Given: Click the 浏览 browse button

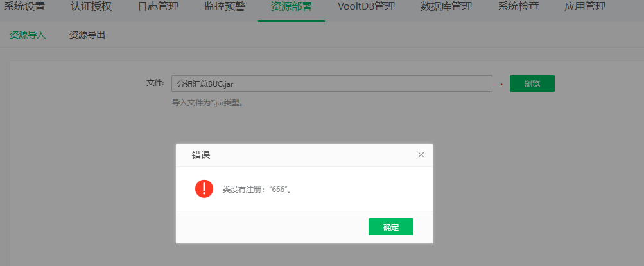Looking at the screenshot, I should pyautogui.click(x=532, y=84).
